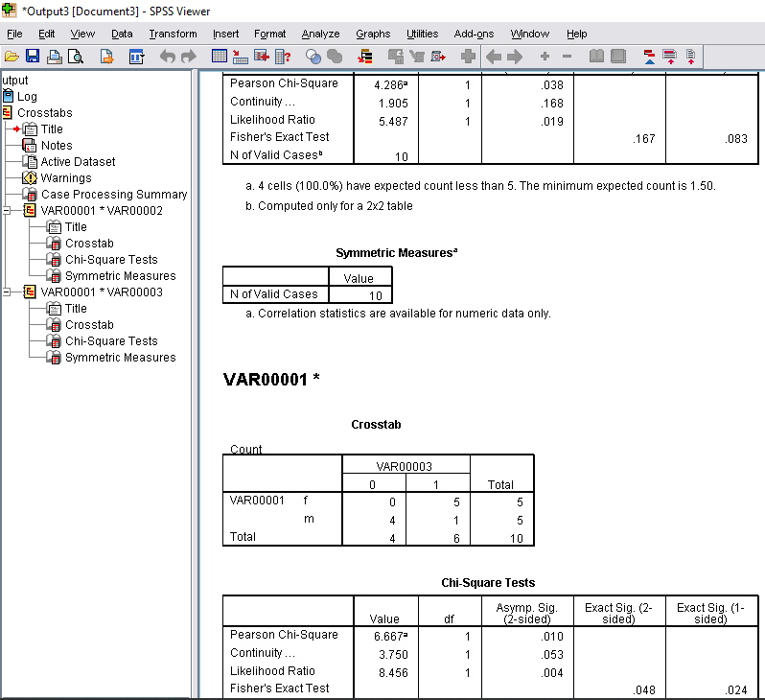This screenshot has width=765, height=700.
Task: Open the Graphs menu
Action: coord(373,34)
